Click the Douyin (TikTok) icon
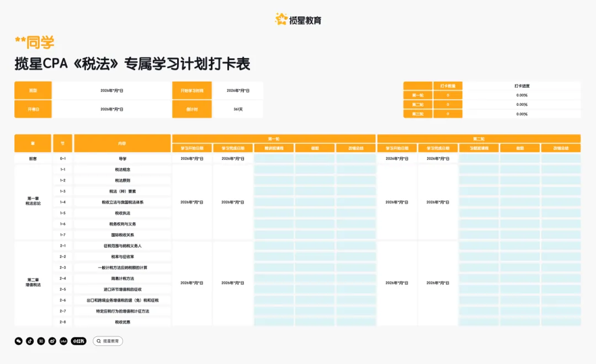Viewport: 596px width, 364px height. pyautogui.click(x=30, y=341)
